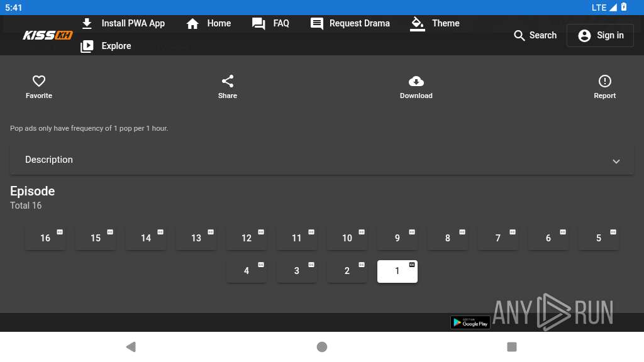
Task: Click the 'Total 16' episode count text
Action: coord(26,206)
